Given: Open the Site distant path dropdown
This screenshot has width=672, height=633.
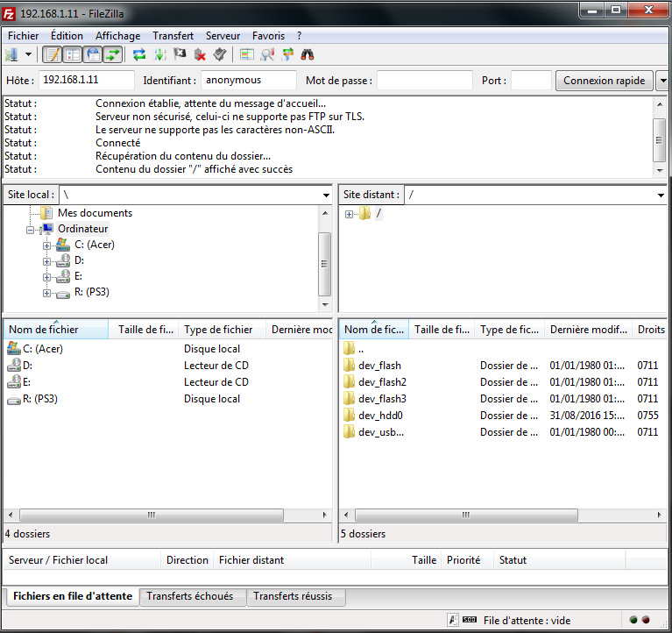Looking at the screenshot, I should (x=661, y=196).
